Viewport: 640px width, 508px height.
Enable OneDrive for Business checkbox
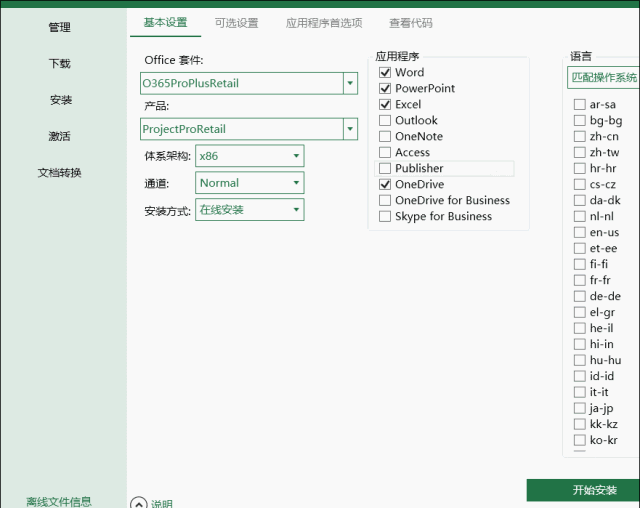385,200
